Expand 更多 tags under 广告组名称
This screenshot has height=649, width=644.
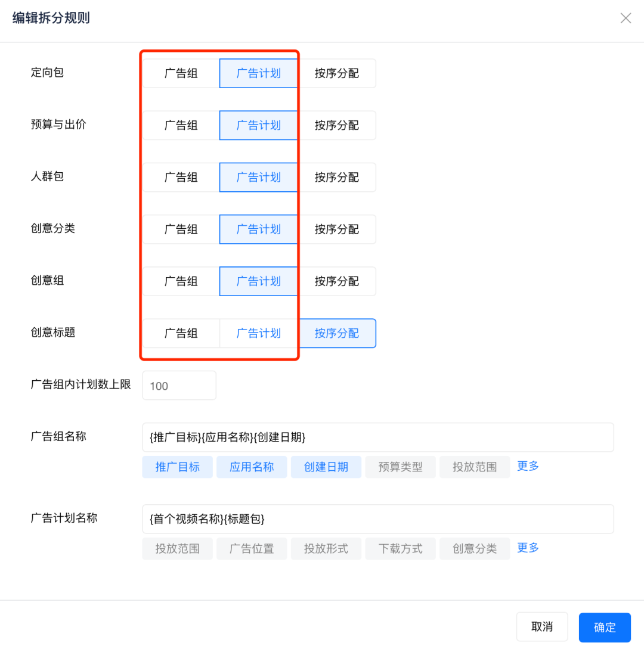click(x=528, y=466)
